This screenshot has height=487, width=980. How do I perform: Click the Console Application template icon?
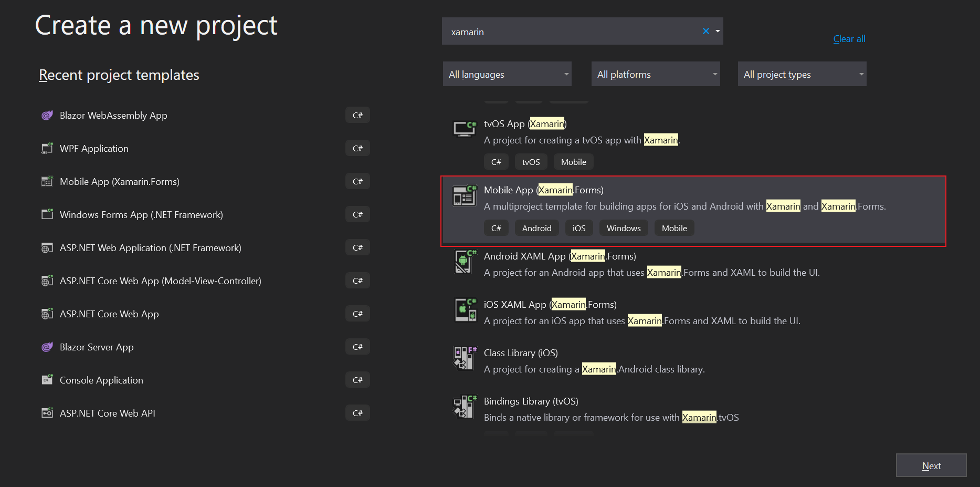47,380
